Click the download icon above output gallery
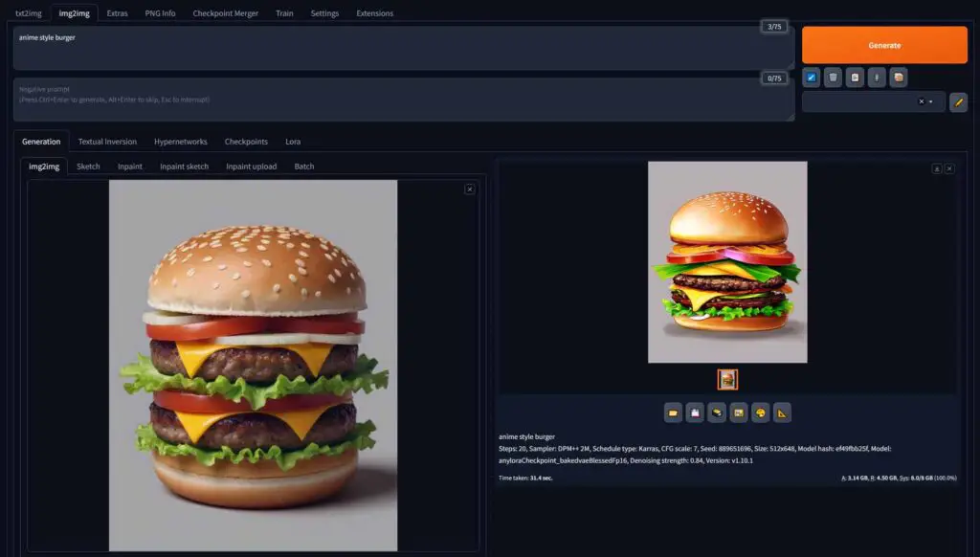980x557 pixels. click(x=936, y=168)
